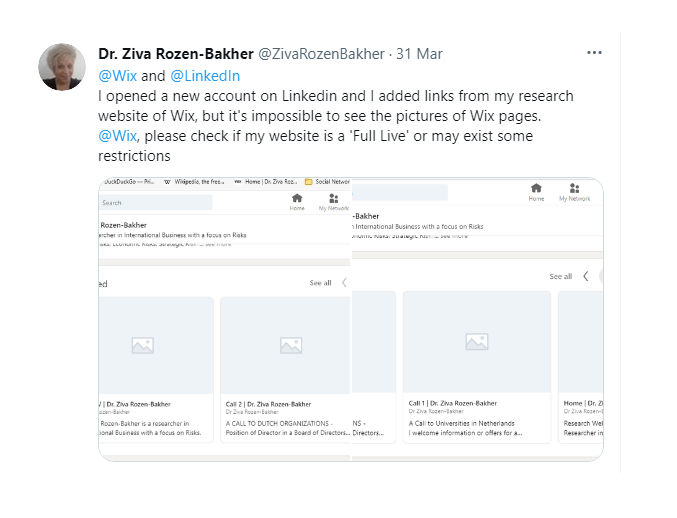
Task: Click the Home icon in the right screenshot
Action: pyautogui.click(x=536, y=192)
